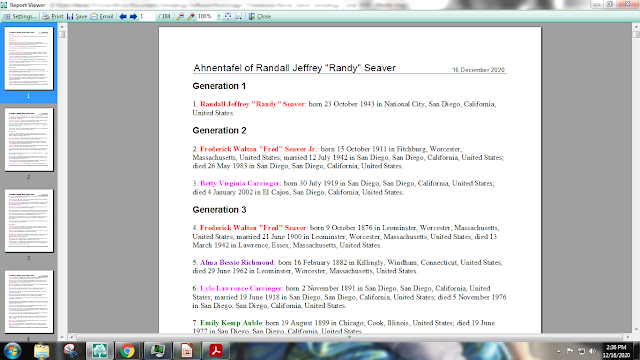
Task: Open the orange document app in taskbar
Action: pyautogui.click(x=187, y=351)
